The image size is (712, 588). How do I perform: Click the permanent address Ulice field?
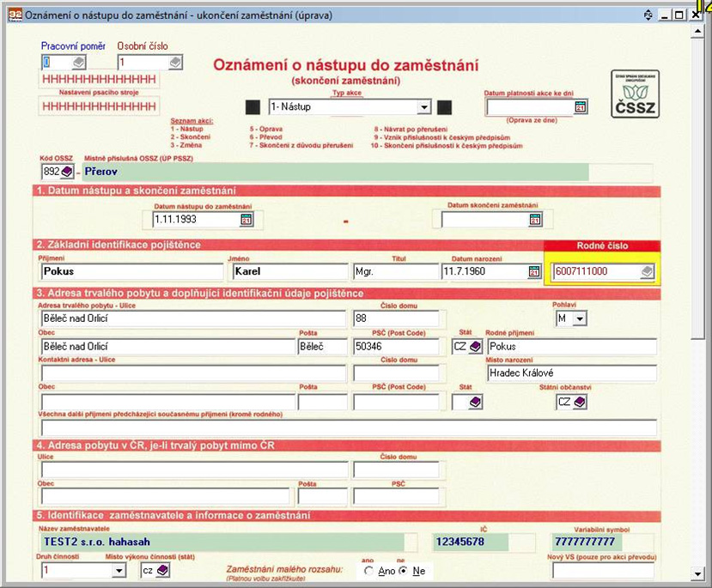pyautogui.click(x=193, y=318)
